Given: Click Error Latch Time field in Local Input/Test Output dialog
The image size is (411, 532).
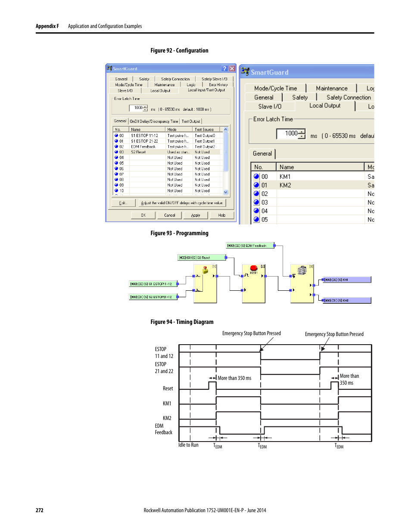Looking at the screenshot, I should [136, 108].
